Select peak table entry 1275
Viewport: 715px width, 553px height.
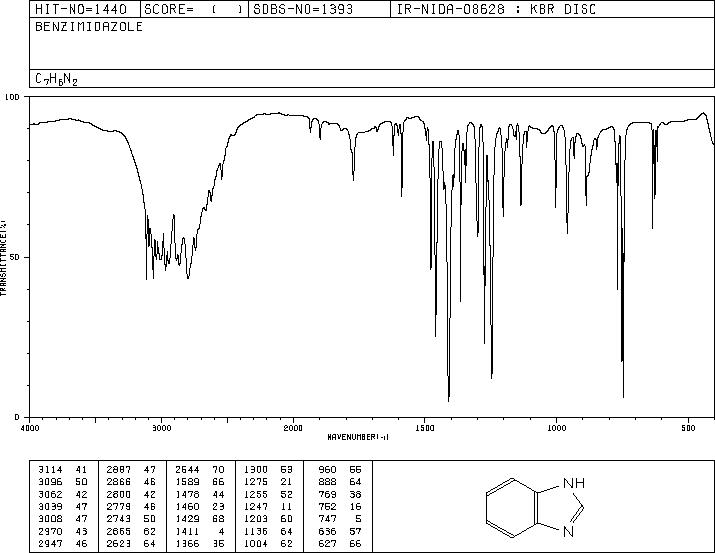point(268,482)
